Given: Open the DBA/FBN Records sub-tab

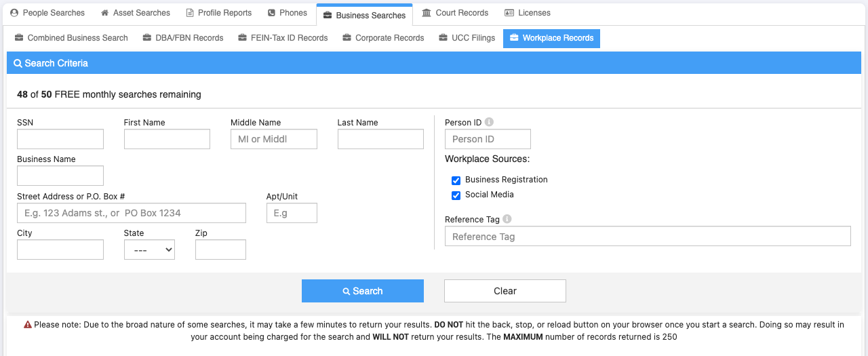Looking at the screenshot, I should click(x=183, y=38).
